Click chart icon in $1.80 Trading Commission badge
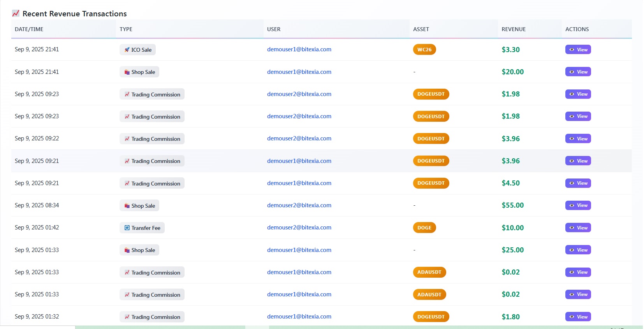The width and height of the screenshot is (644, 329). tap(127, 317)
